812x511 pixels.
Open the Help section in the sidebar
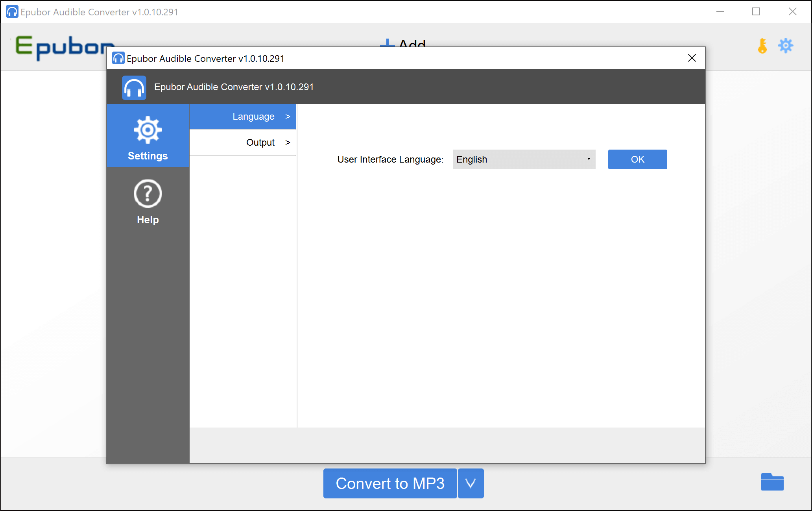[x=148, y=200]
